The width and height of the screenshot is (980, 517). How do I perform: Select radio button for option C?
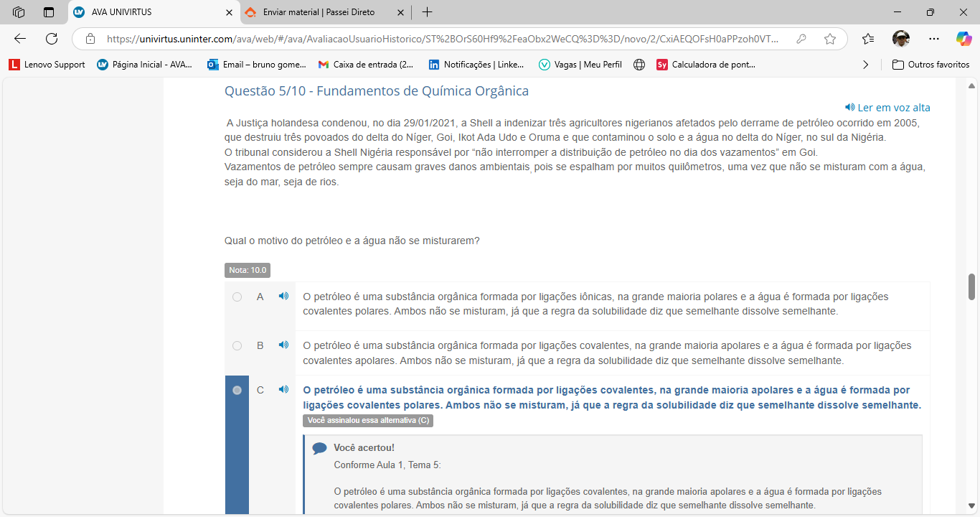(237, 390)
